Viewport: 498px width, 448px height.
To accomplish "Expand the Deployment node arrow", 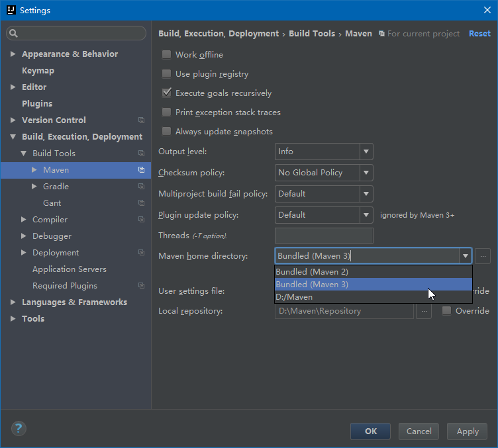I will point(23,253).
